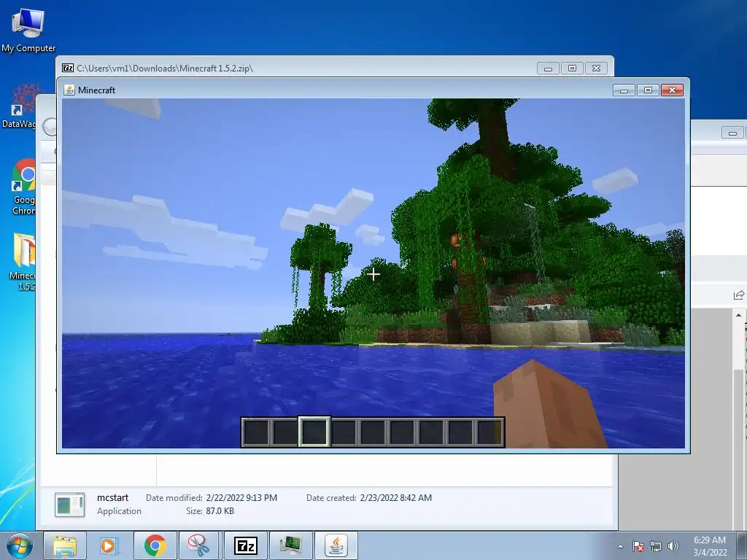Switch to the Java Minecraft taskbar item

click(x=336, y=545)
